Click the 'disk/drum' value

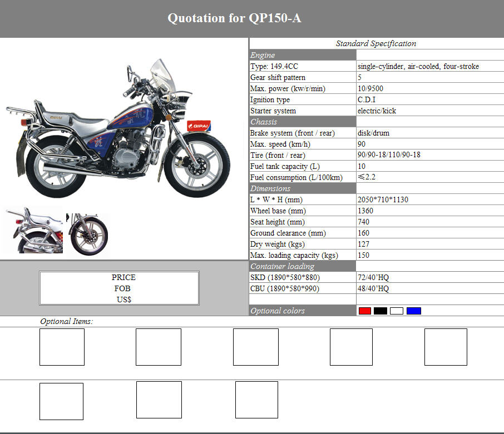[x=373, y=133]
